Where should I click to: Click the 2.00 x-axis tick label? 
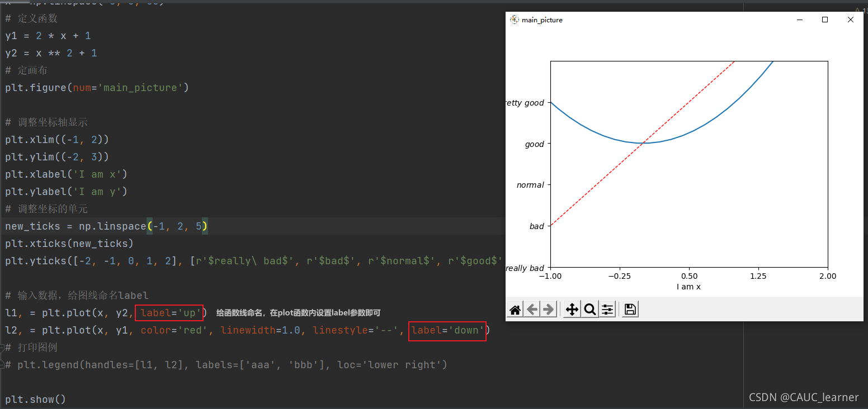click(828, 276)
